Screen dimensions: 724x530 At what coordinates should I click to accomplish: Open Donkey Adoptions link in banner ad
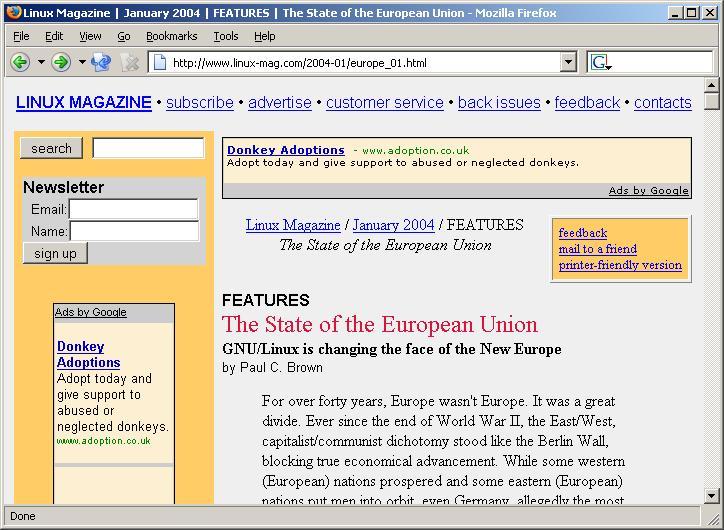click(286, 150)
